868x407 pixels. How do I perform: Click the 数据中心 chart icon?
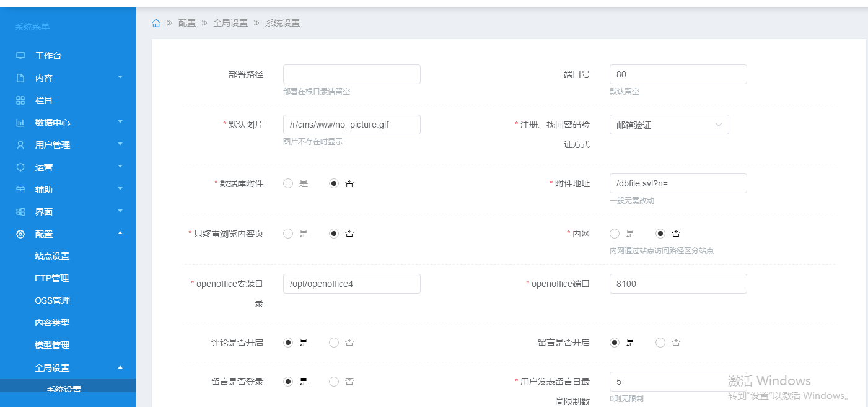[20, 123]
